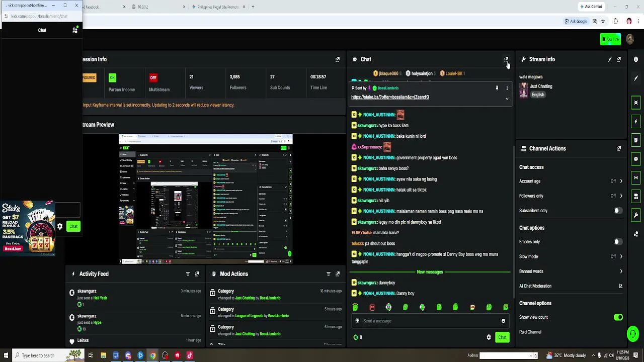Open Task View on the taskbar
This screenshot has height=362, width=644.
[x=91, y=355]
